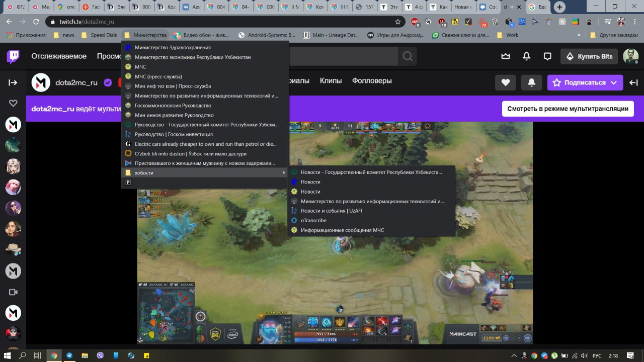
Task: Open Информационные сообщения МЧС bookmark
Action: (372, 230)
